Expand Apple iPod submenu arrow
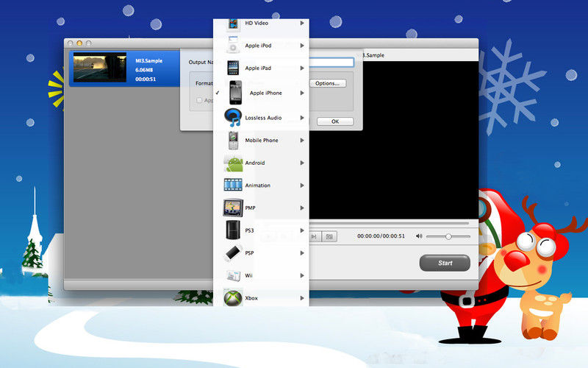 [302, 46]
